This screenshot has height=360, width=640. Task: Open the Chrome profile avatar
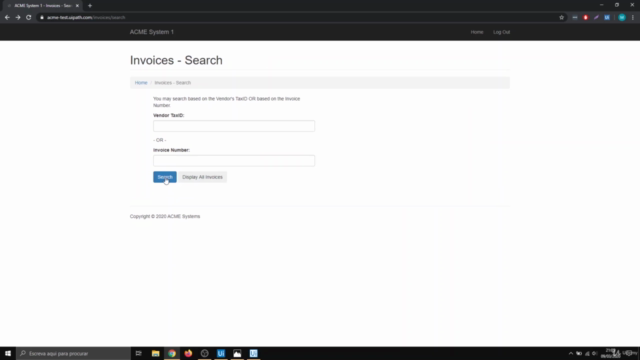[622, 17]
